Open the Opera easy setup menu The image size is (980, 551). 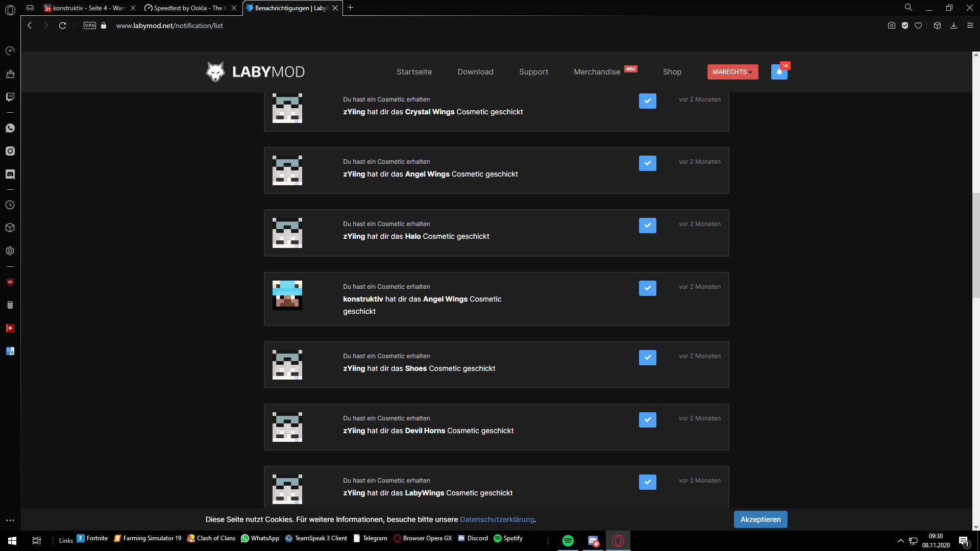tap(970, 26)
